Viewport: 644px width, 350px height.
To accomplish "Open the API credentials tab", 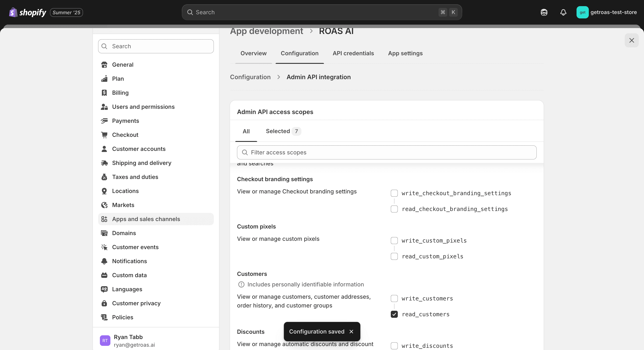I will tap(353, 53).
